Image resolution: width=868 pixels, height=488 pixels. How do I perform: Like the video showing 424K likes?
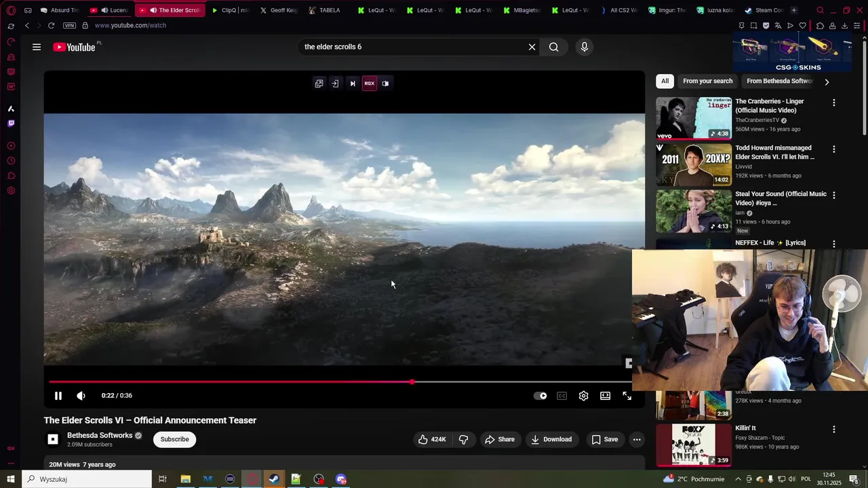[432, 439]
